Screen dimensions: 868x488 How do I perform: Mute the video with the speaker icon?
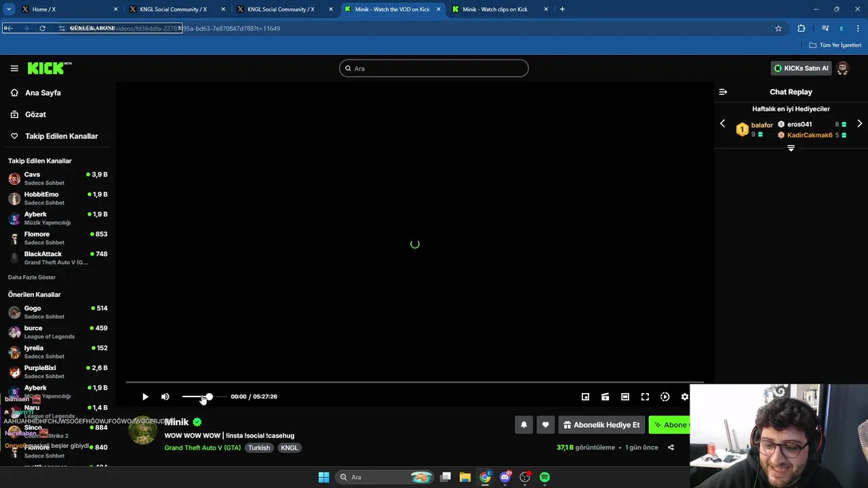click(x=165, y=396)
